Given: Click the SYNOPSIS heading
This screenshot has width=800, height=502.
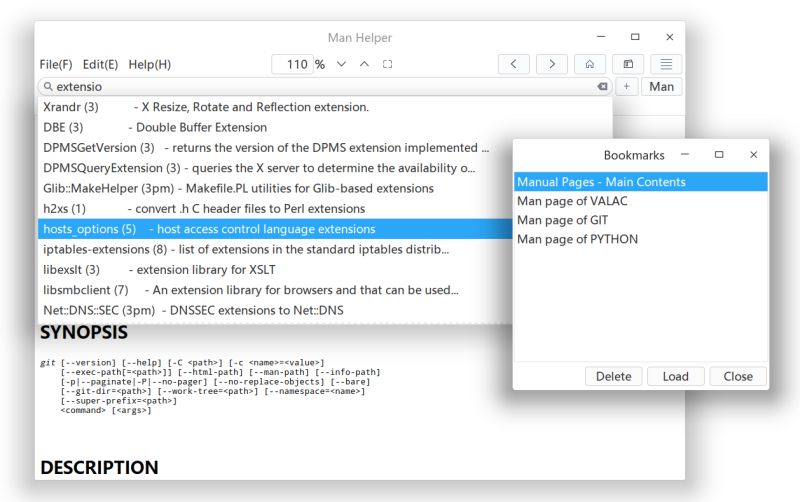Looking at the screenshot, I should pyautogui.click(x=84, y=333).
